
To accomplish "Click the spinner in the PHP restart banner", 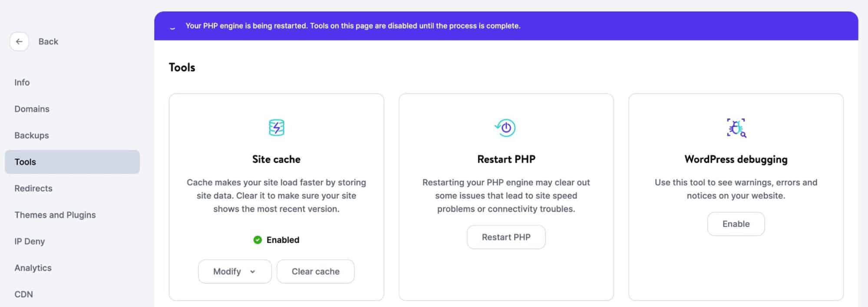I will coord(173,27).
